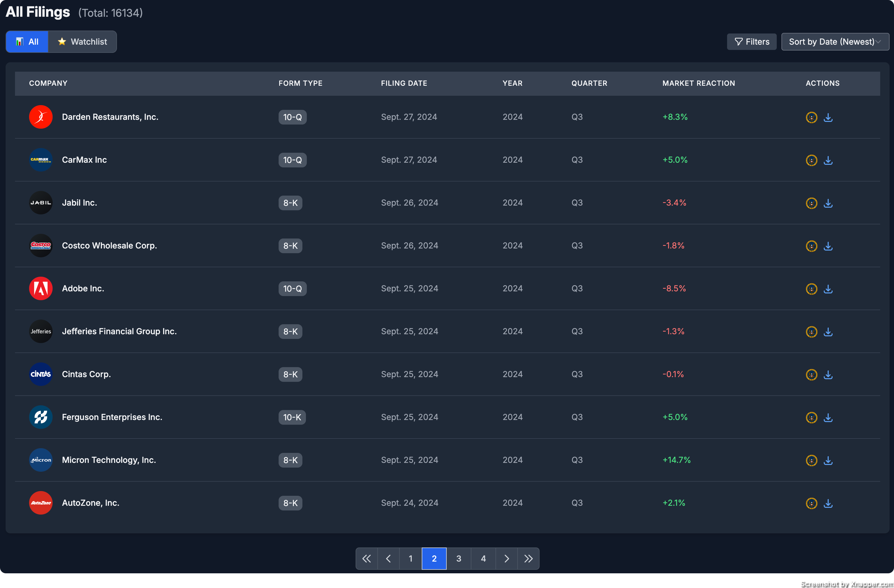The width and height of the screenshot is (894, 588).
Task: Download the Darden Restaurants 10-Q filing
Action: coord(828,117)
